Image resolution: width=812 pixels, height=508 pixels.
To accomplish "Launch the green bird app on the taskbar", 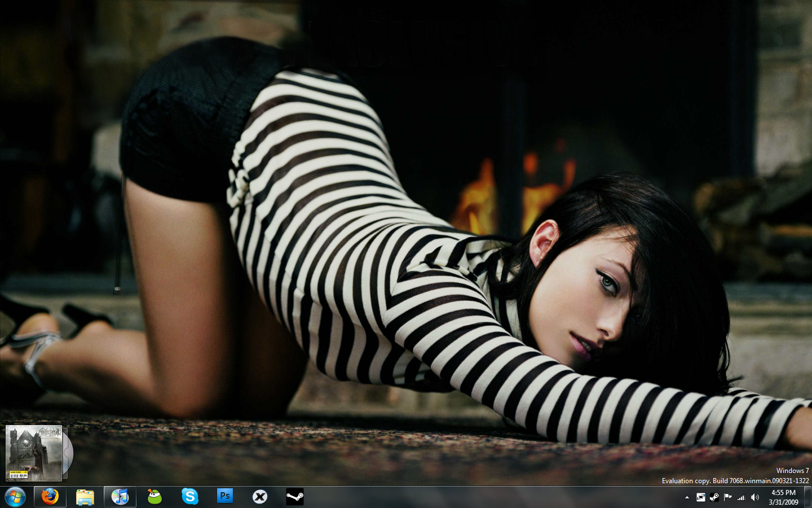I will 155,497.
